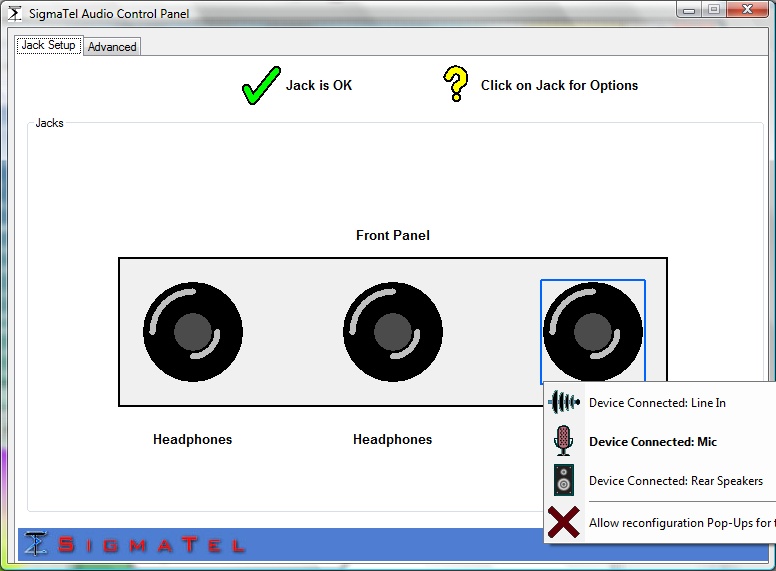
Task: Select the Jack Setup tab
Action: click(48, 45)
